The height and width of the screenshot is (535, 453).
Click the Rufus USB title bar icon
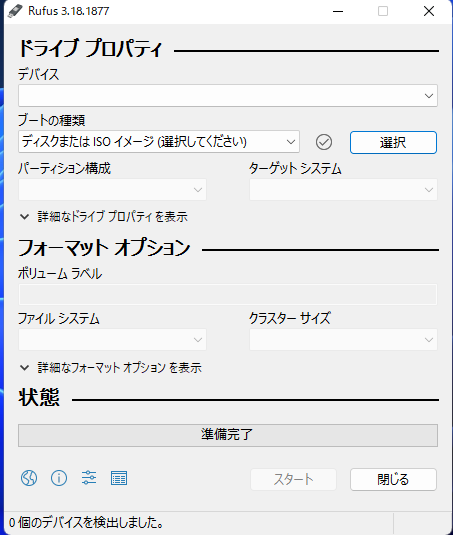pyautogui.click(x=15, y=11)
